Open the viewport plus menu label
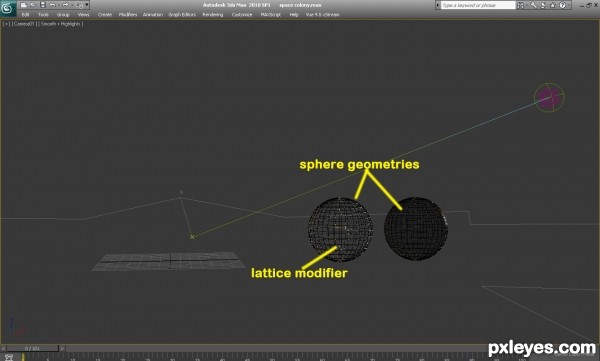 pyautogui.click(x=7, y=24)
